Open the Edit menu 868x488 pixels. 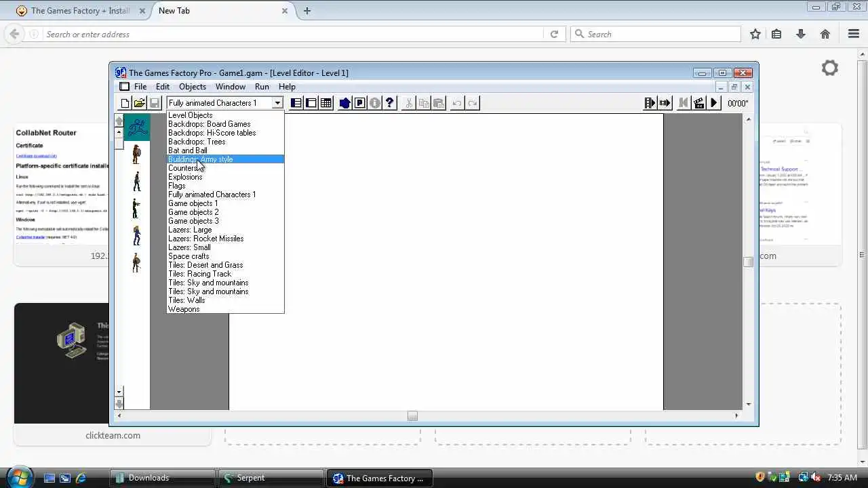pyautogui.click(x=163, y=87)
